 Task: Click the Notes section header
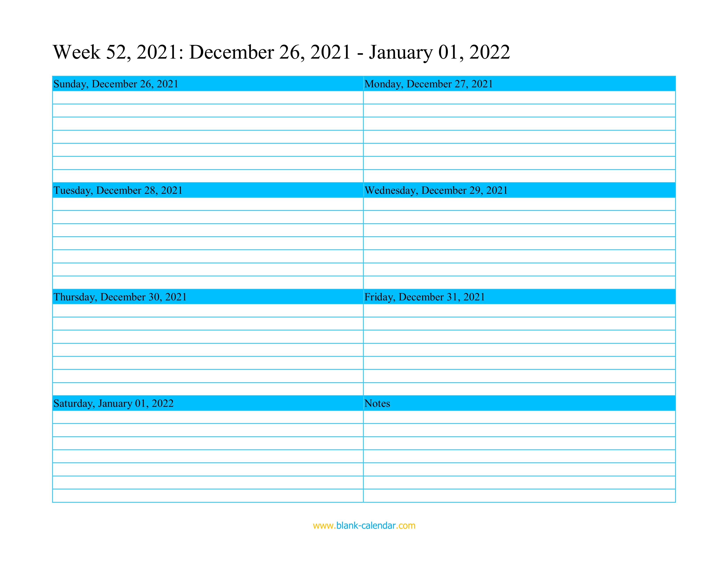coord(520,404)
